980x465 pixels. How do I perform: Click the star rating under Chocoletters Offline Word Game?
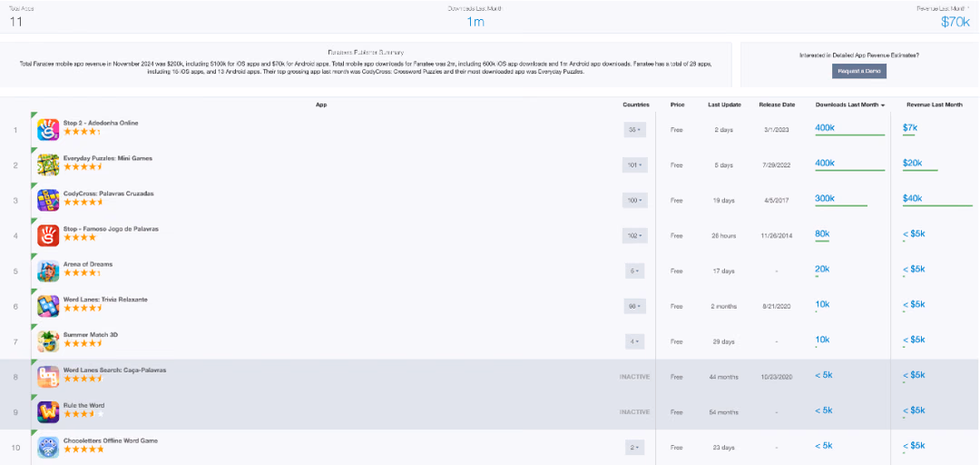tap(83, 450)
